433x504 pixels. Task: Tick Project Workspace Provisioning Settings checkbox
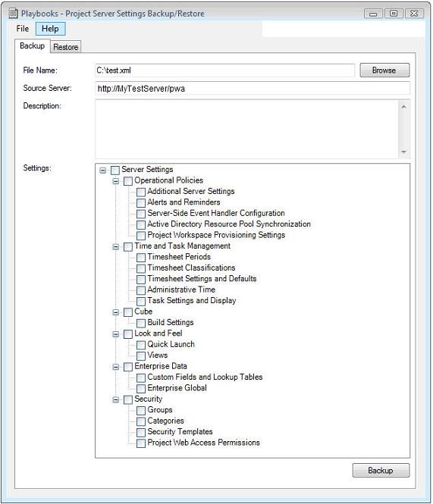click(x=141, y=236)
